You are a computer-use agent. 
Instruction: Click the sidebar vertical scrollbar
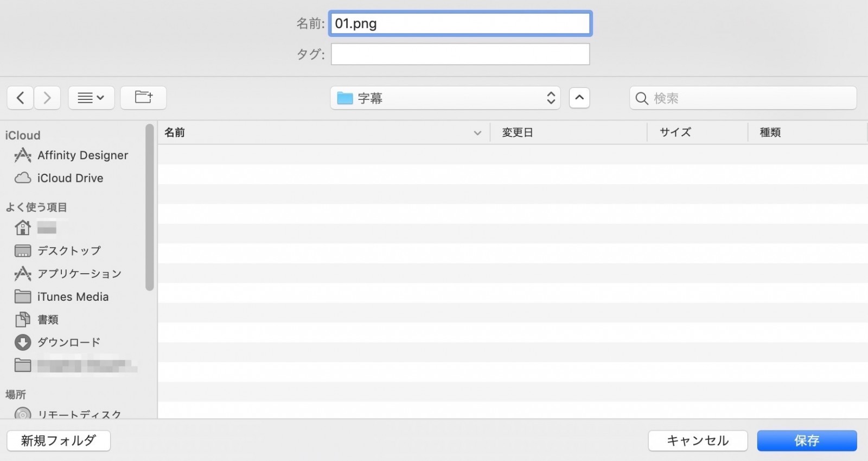[x=150, y=207]
